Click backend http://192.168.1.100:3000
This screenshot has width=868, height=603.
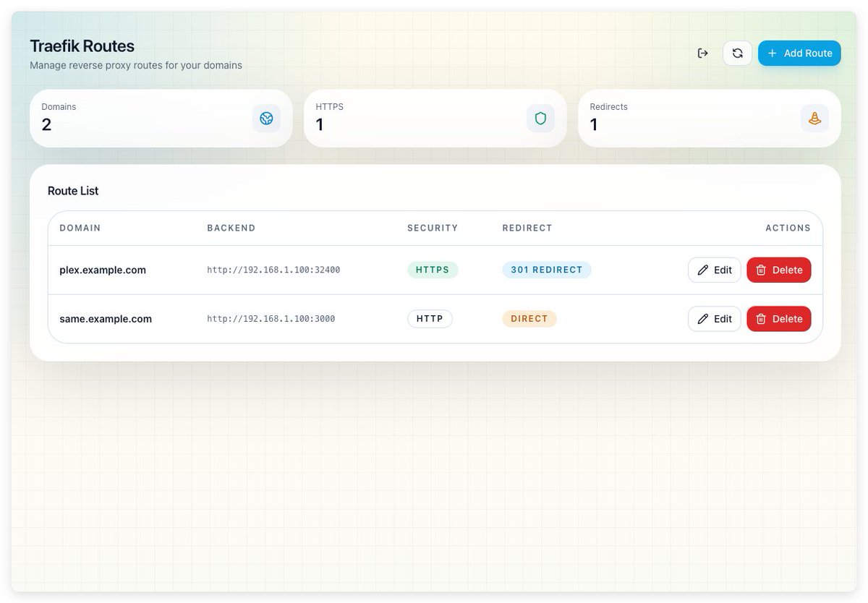click(x=271, y=319)
